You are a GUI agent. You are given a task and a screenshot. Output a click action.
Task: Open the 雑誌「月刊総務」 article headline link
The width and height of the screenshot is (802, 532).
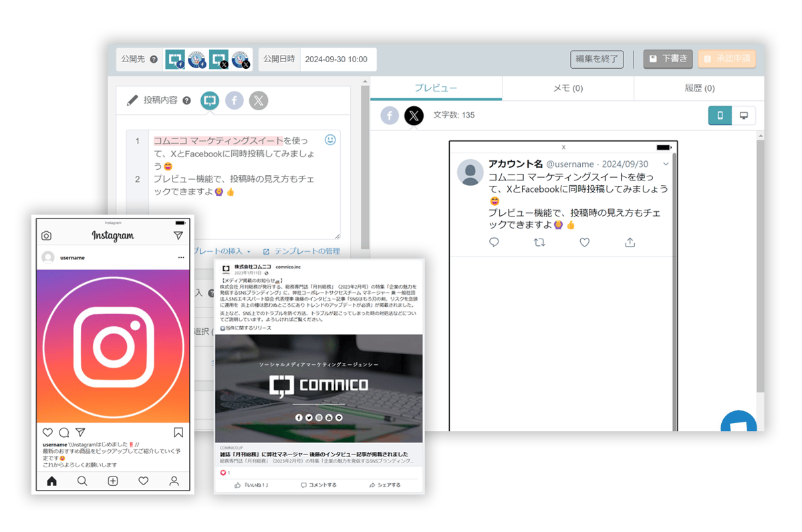313,454
